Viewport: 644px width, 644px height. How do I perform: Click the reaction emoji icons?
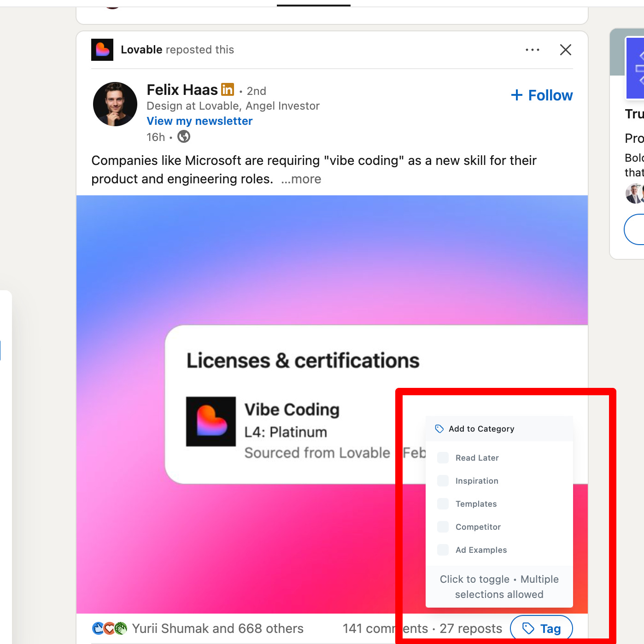point(109,628)
